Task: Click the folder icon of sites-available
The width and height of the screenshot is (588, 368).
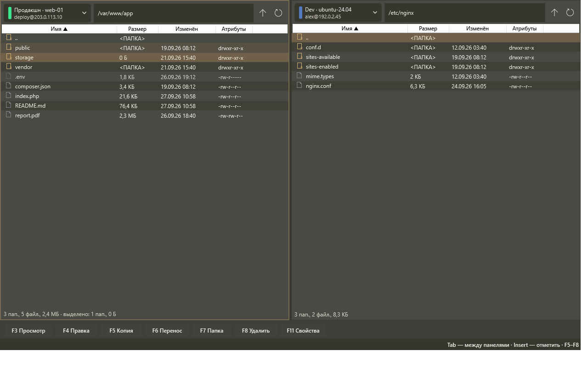Action: pyautogui.click(x=300, y=57)
